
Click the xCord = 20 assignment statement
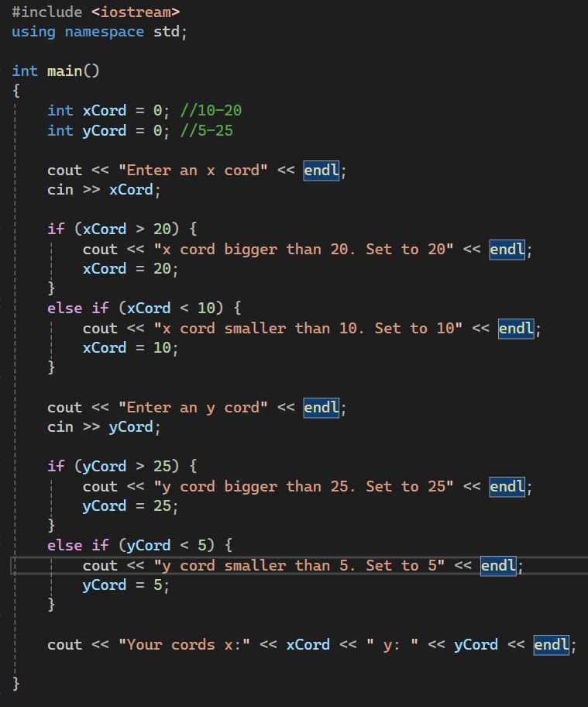130,269
